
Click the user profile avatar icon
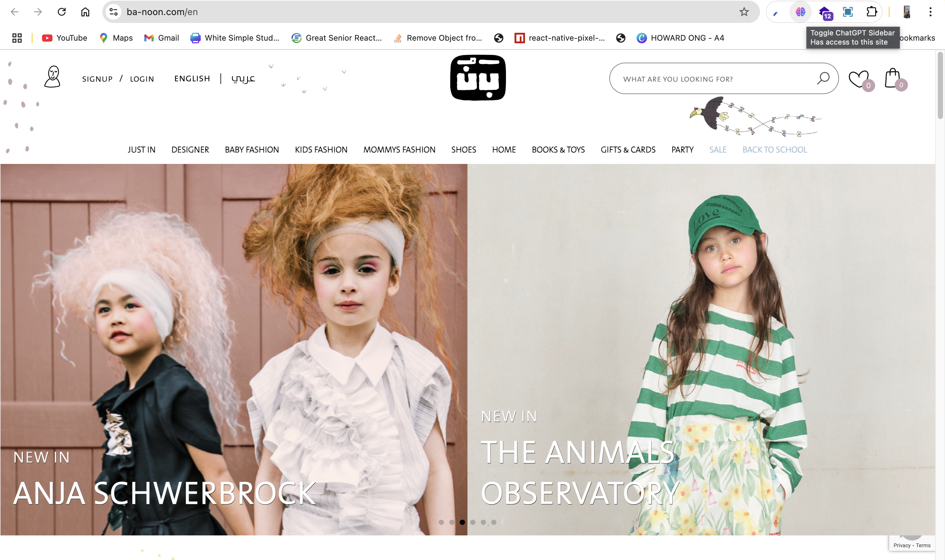pos(52,77)
